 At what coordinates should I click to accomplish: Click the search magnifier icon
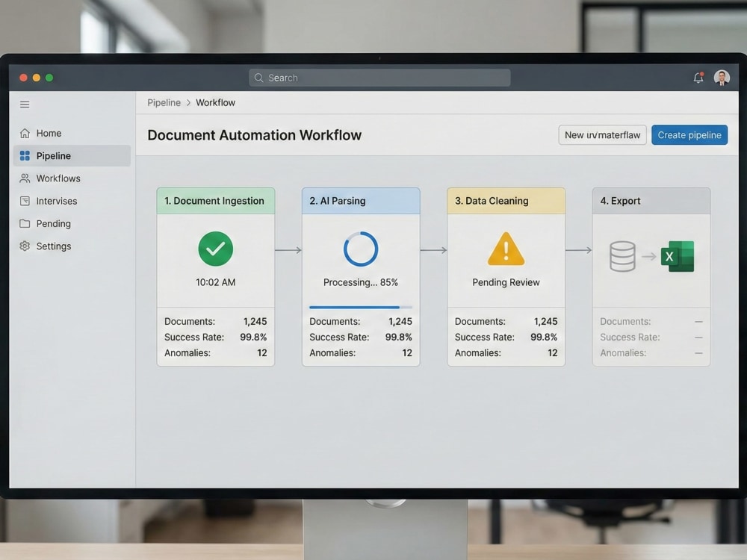[x=258, y=78]
